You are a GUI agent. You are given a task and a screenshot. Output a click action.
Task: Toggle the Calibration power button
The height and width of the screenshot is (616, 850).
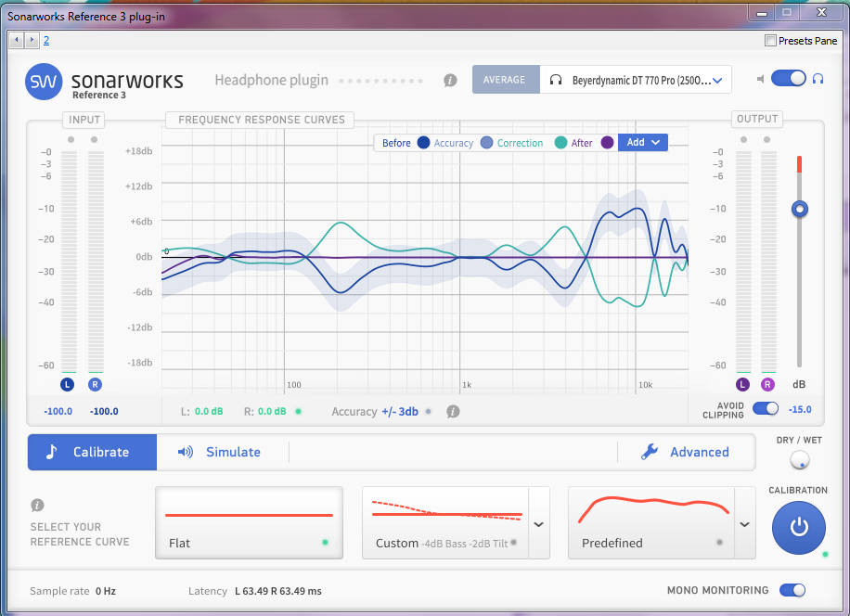click(799, 528)
